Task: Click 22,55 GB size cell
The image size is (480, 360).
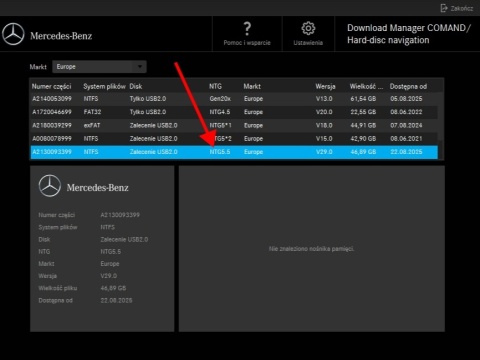Action: (x=363, y=112)
